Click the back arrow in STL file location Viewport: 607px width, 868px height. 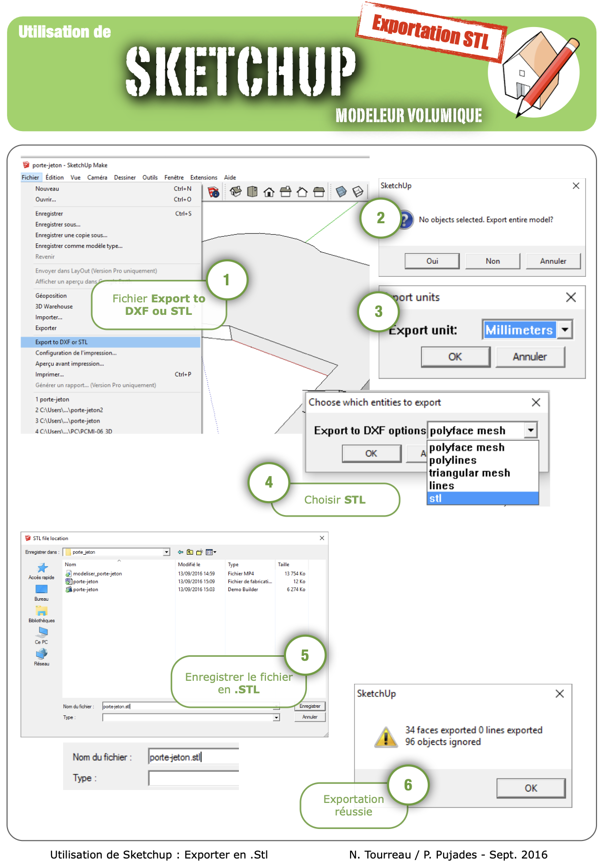(x=180, y=552)
